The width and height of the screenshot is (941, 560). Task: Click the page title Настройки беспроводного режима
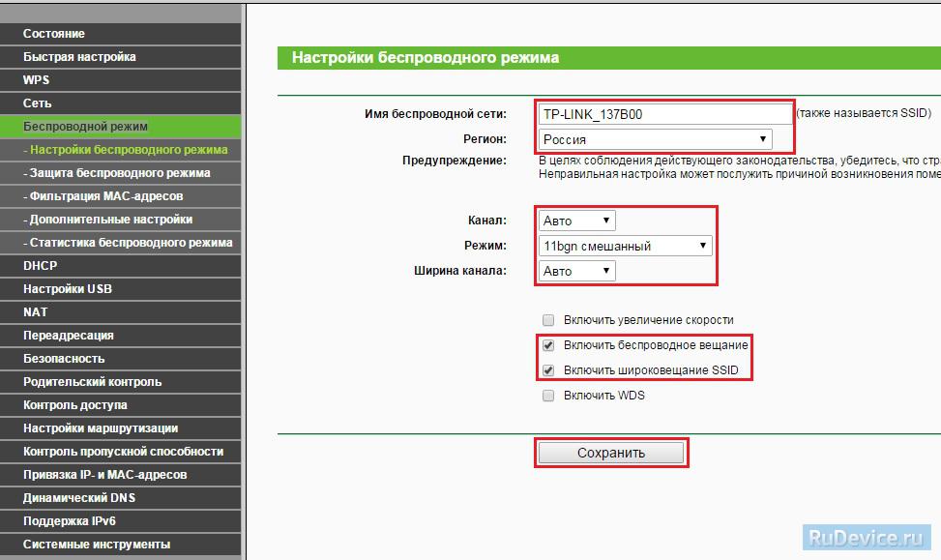point(426,58)
